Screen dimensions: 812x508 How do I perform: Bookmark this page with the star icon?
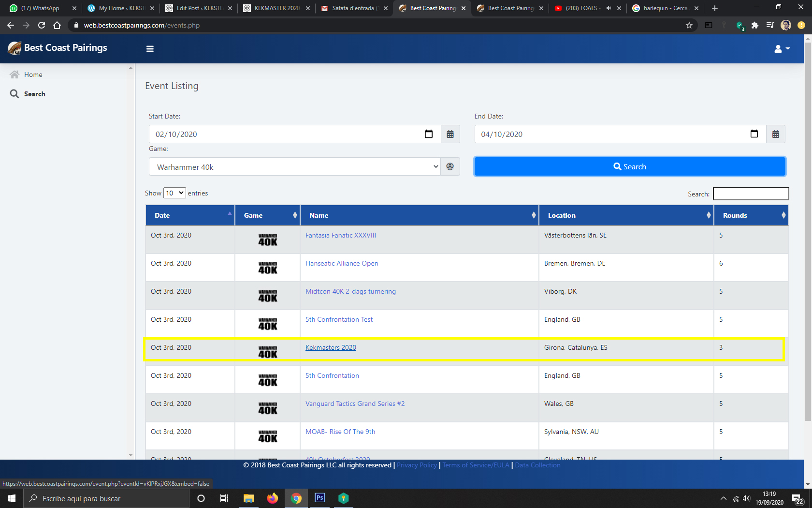[689, 25]
